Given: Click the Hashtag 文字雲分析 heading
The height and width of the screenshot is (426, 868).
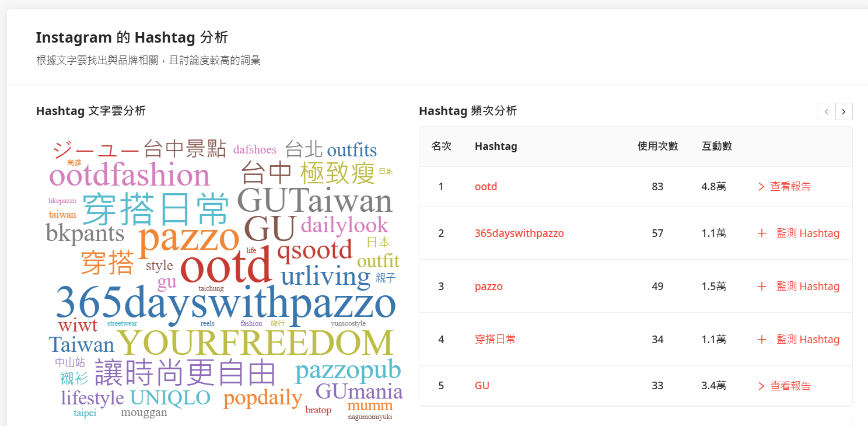Looking at the screenshot, I should click(x=91, y=111).
